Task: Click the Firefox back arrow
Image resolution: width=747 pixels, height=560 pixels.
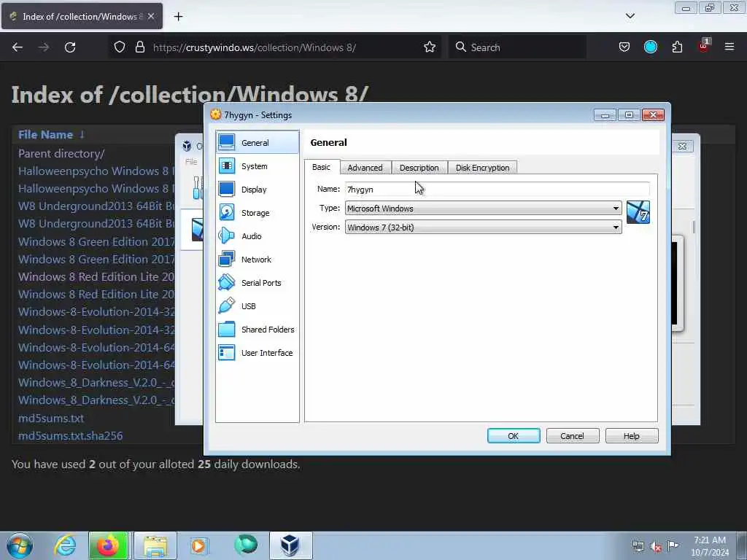Action: click(x=18, y=47)
